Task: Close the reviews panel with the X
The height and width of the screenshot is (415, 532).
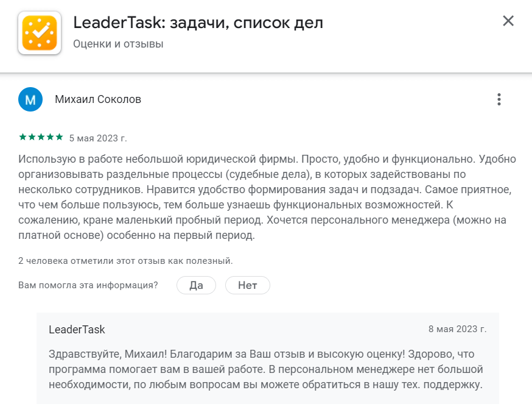Action: coord(509,20)
